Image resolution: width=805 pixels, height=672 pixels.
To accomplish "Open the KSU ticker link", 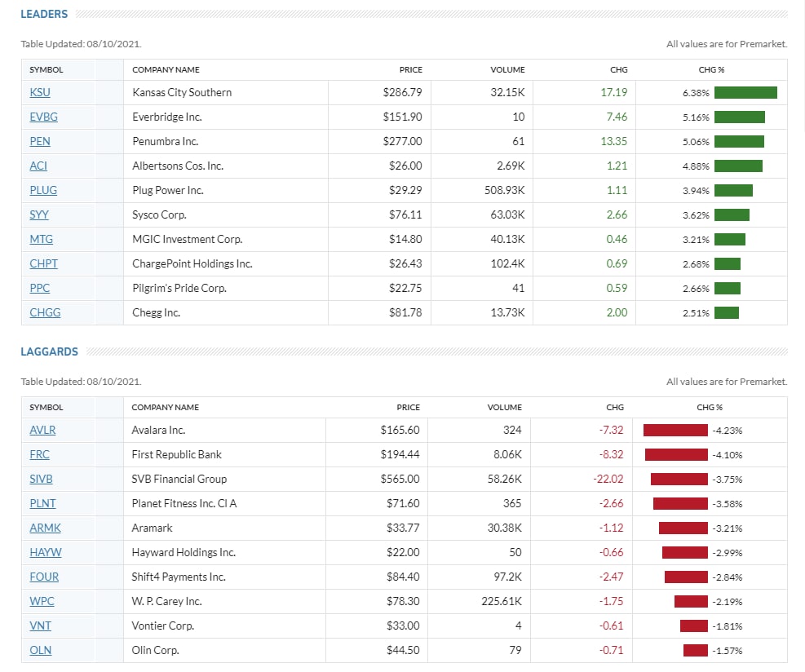I will (40, 92).
